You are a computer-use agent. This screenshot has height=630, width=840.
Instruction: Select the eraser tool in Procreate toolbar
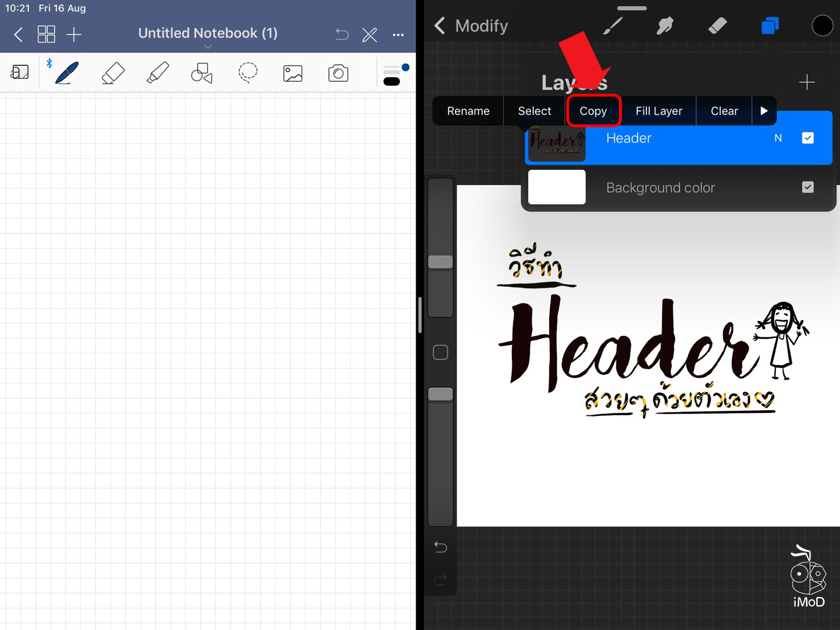point(717,25)
